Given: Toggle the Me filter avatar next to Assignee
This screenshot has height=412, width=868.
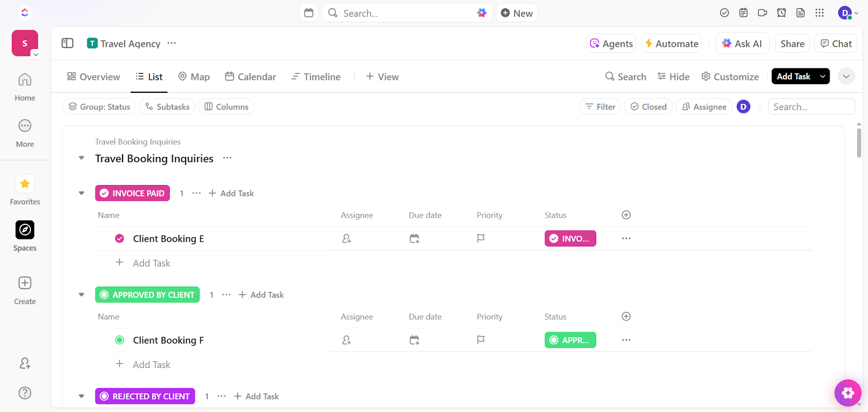Looking at the screenshot, I should click(743, 106).
